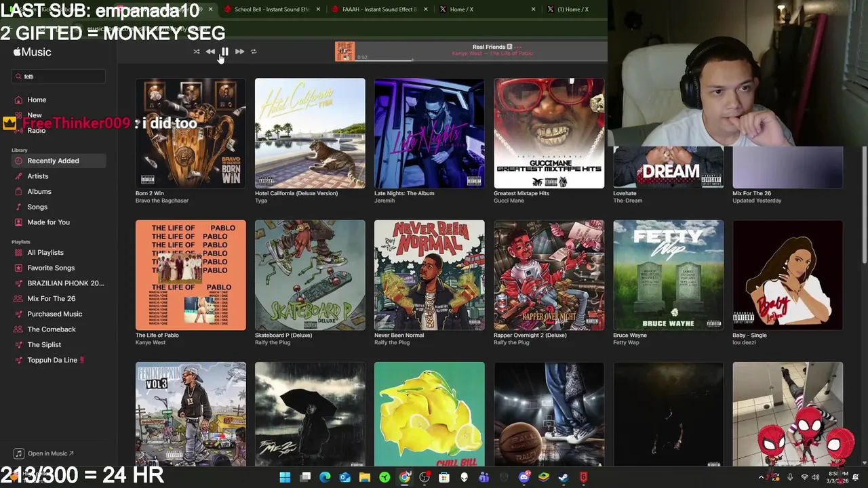Image resolution: width=868 pixels, height=488 pixels.
Task: Open Gucci Mane Greatest Mixtape Hits cover
Action: (x=549, y=133)
